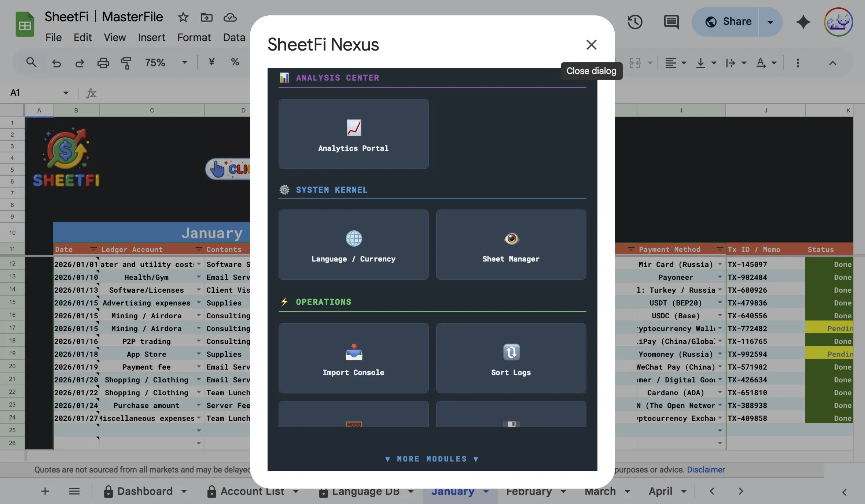Open the Sheet Manager eye tile
The height and width of the screenshot is (504, 865).
tap(511, 245)
